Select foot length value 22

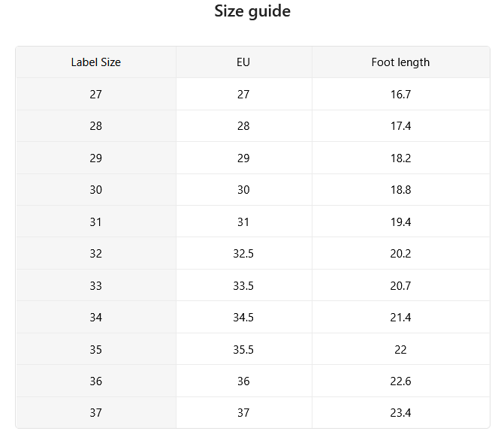(x=400, y=349)
